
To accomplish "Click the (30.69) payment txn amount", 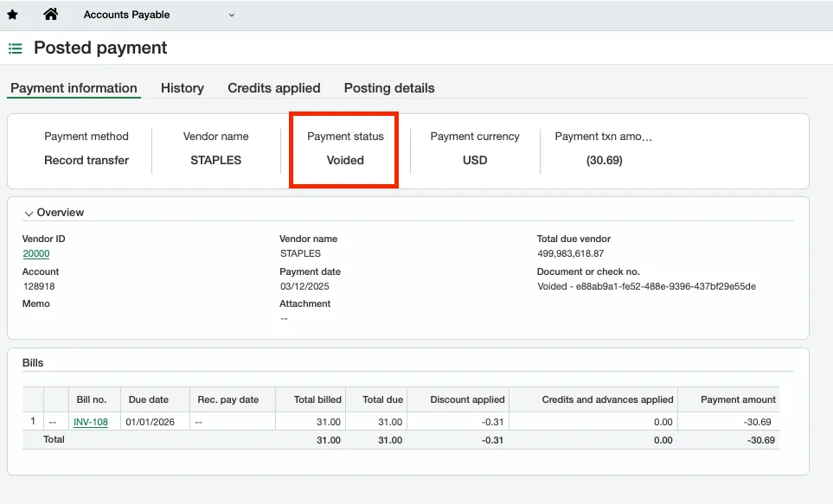I will click(x=605, y=161).
